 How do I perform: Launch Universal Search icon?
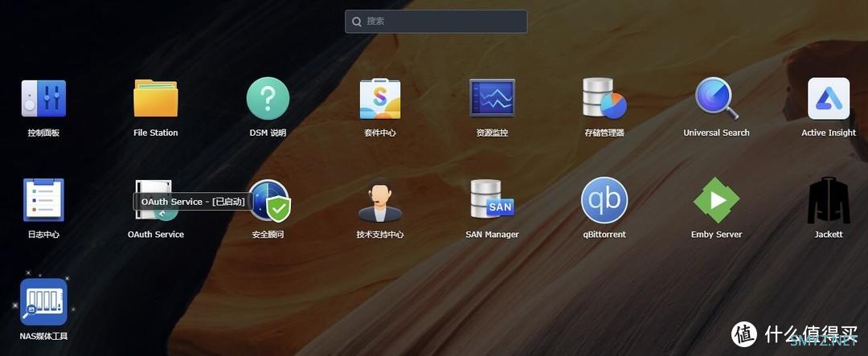[x=716, y=99]
